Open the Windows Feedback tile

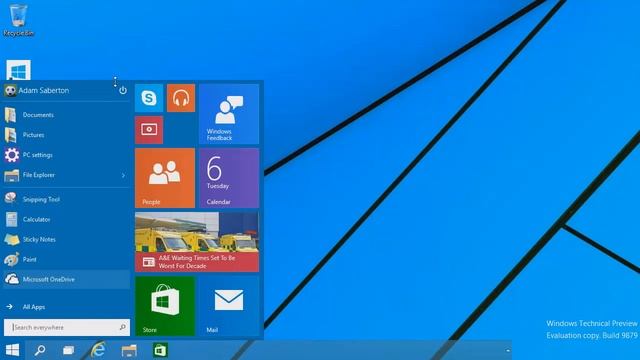pyautogui.click(x=229, y=114)
